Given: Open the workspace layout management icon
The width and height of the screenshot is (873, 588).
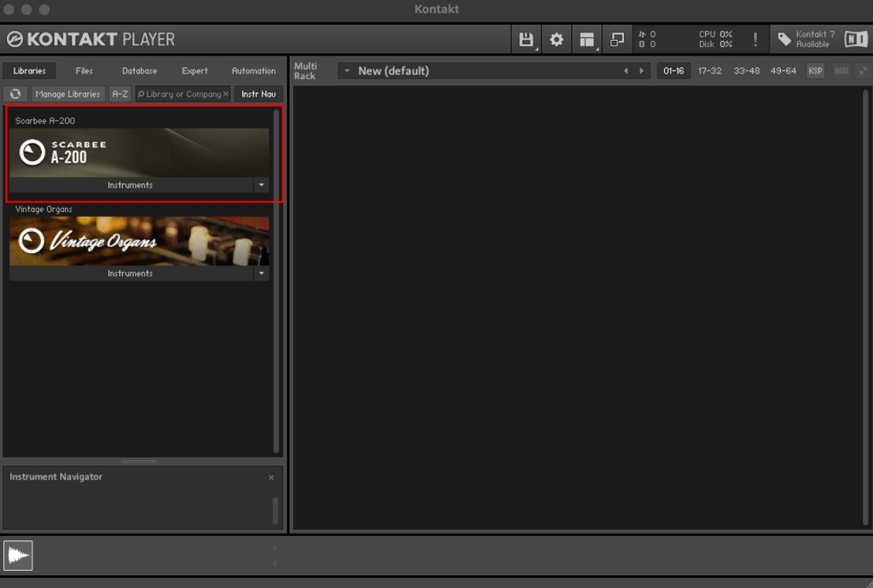Looking at the screenshot, I should (x=587, y=39).
